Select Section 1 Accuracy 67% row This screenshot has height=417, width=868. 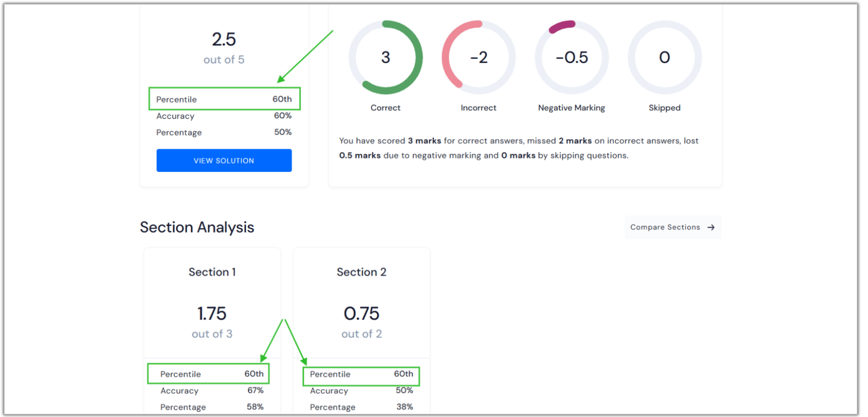tap(212, 391)
